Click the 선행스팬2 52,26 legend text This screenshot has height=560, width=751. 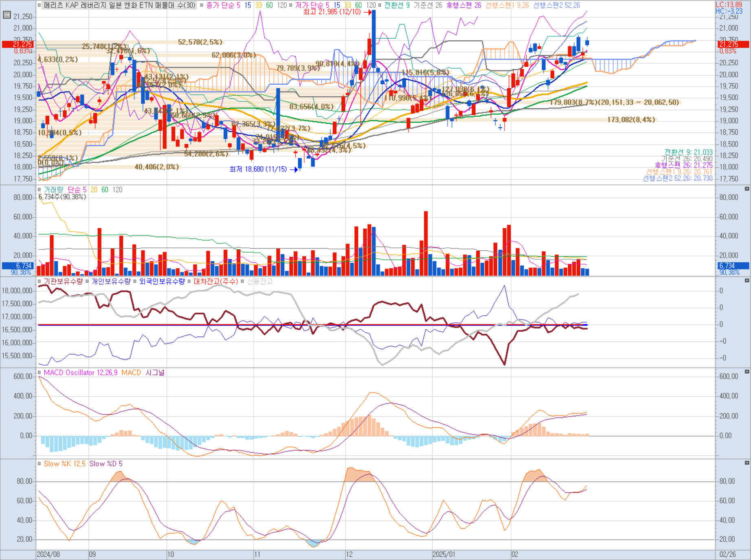[x=557, y=5]
